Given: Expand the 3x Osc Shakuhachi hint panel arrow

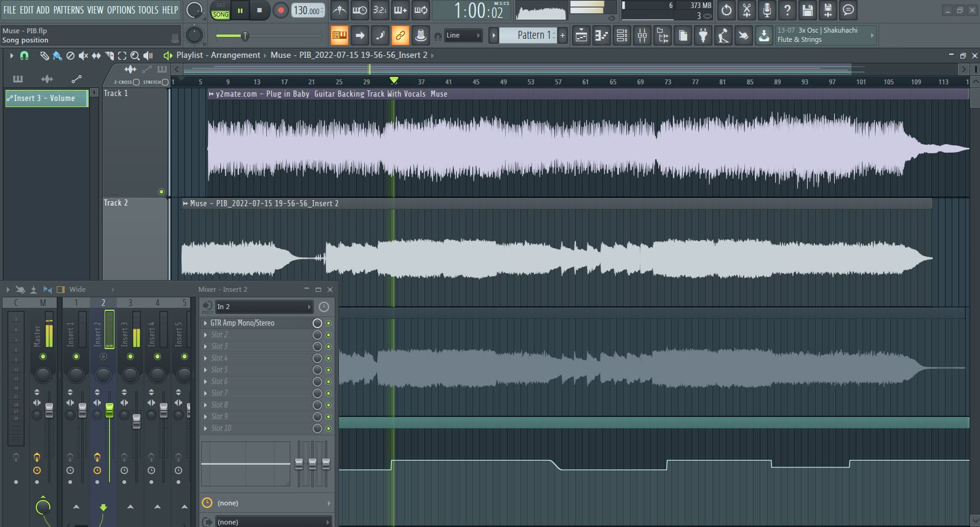Looking at the screenshot, I should point(872,36).
